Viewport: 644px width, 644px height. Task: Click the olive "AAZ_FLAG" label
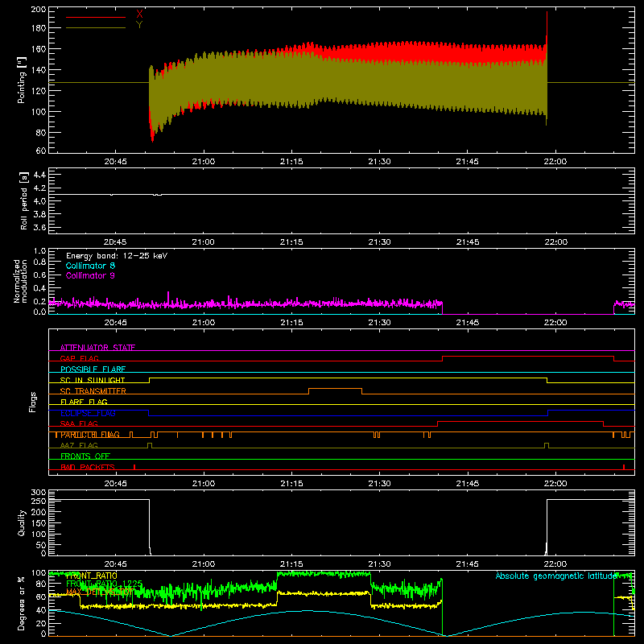(79, 446)
